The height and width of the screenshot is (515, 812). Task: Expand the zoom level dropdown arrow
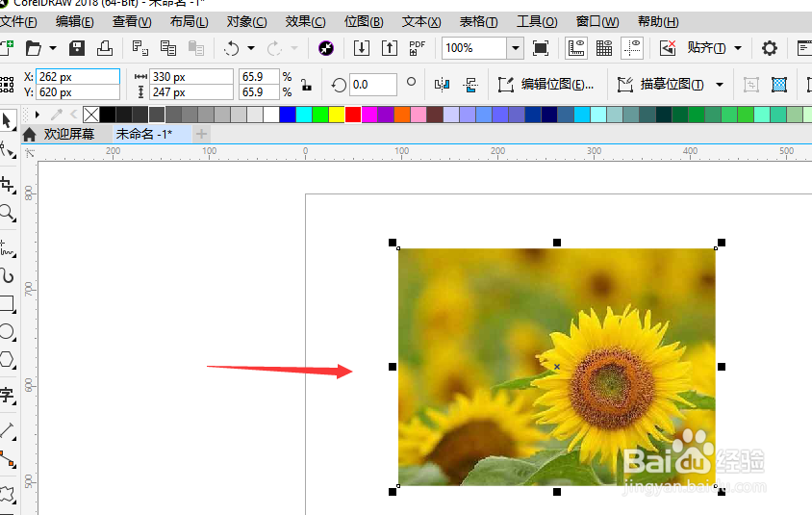pyautogui.click(x=516, y=48)
